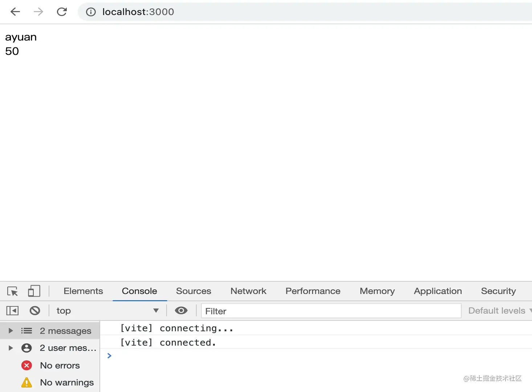Viewport: 532px width, 392px height.
Task: Switch to the Network tab
Action: click(x=248, y=291)
